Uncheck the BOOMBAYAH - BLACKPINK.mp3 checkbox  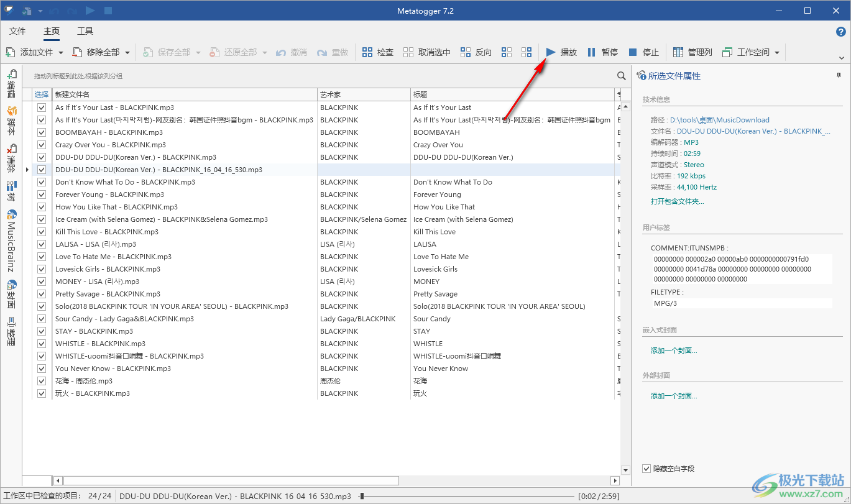click(x=42, y=132)
